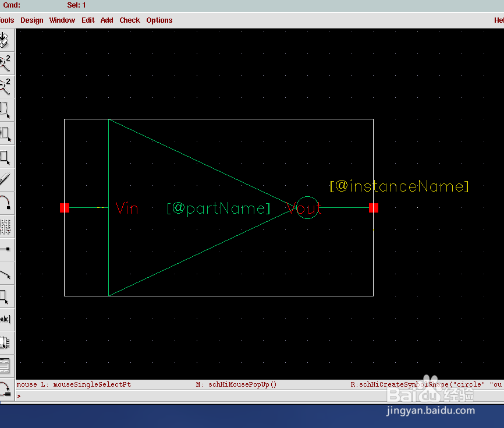Select the abc Label tool

coord(6,319)
